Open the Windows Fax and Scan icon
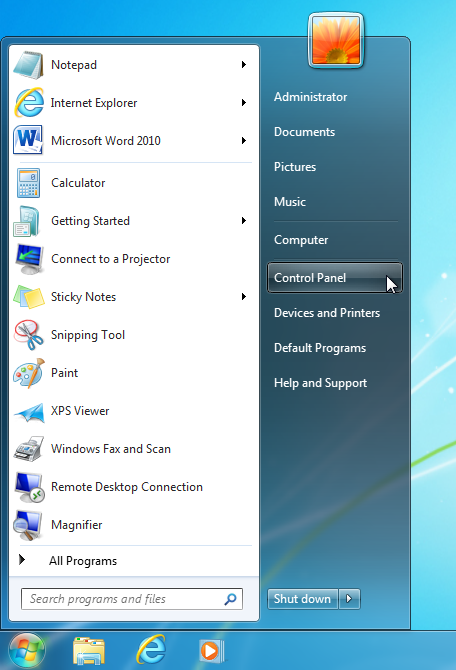 coord(29,449)
